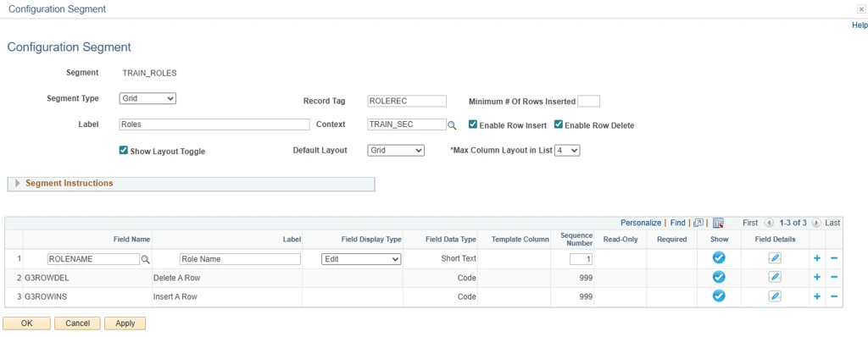This screenshot has width=868, height=337.
Task: Go to next rows arrow icon
Action: pyautogui.click(x=816, y=223)
